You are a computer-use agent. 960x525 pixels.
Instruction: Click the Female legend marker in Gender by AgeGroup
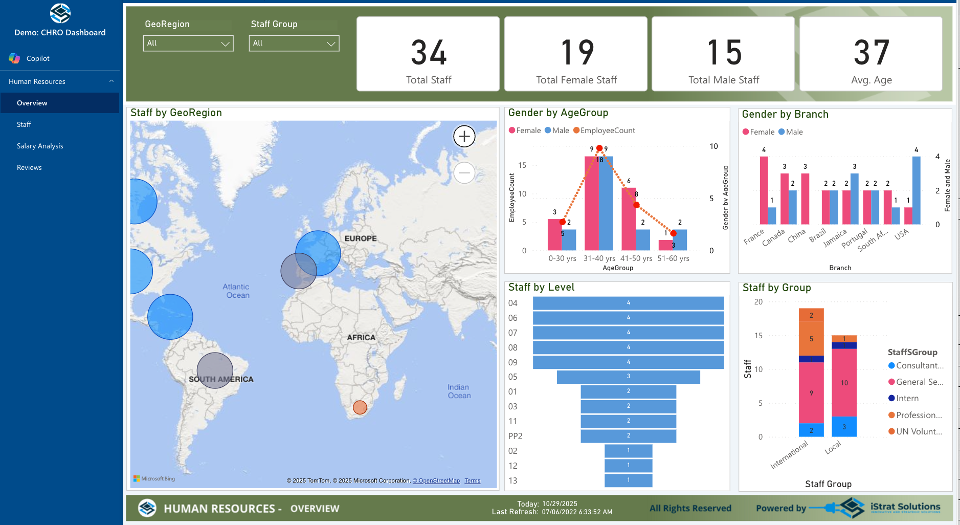tap(512, 130)
